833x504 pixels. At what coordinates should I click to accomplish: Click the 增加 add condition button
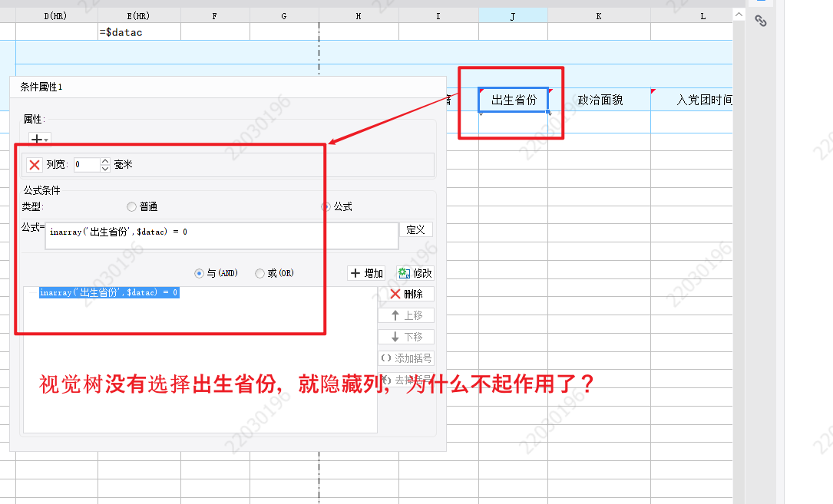tap(366, 273)
